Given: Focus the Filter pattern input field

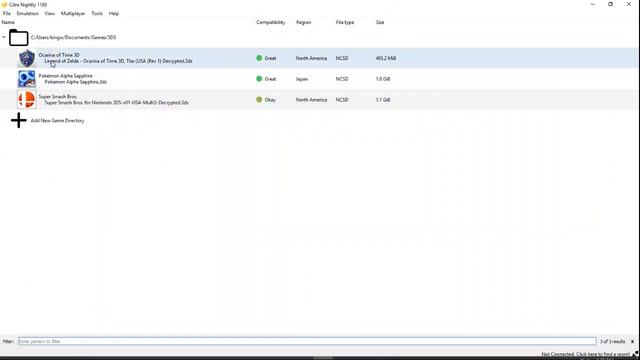Looking at the screenshot, I should click(x=307, y=341).
